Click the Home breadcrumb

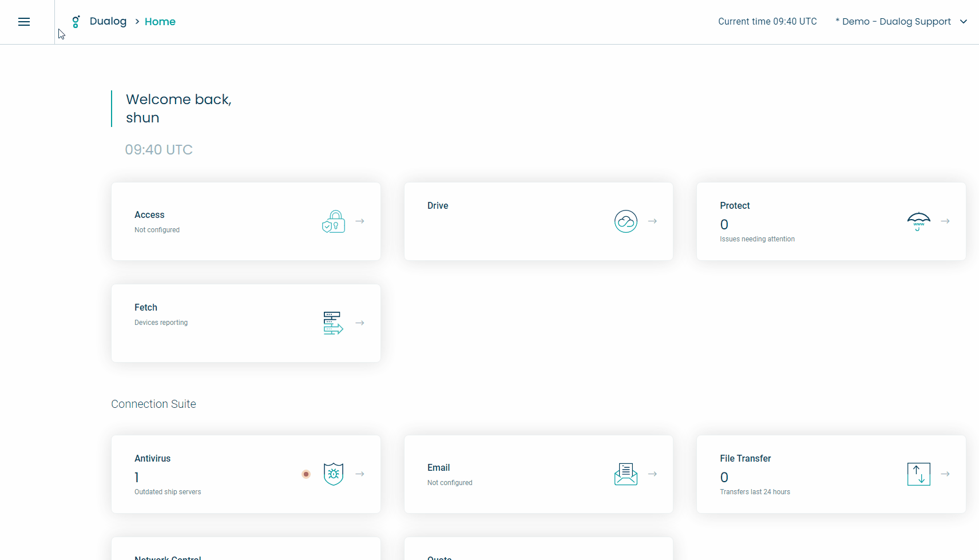coord(160,21)
